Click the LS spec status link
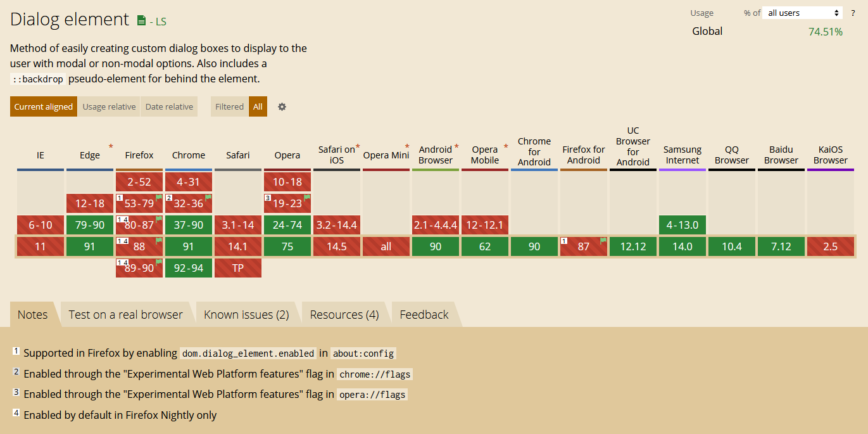The image size is (868, 434). [x=158, y=22]
